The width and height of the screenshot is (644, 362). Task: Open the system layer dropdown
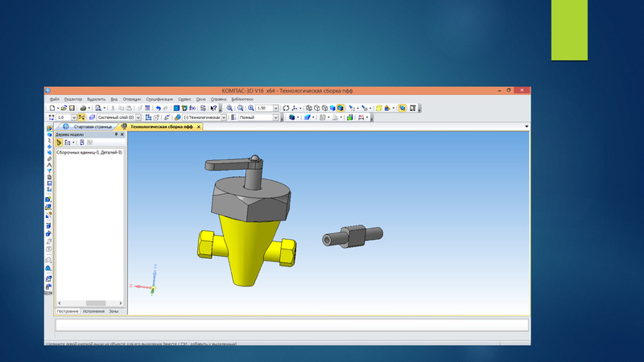point(138,117)
